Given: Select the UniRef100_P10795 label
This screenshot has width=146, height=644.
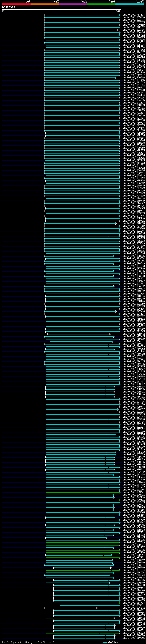Looking at the screenshot, I should click(134, 37).
